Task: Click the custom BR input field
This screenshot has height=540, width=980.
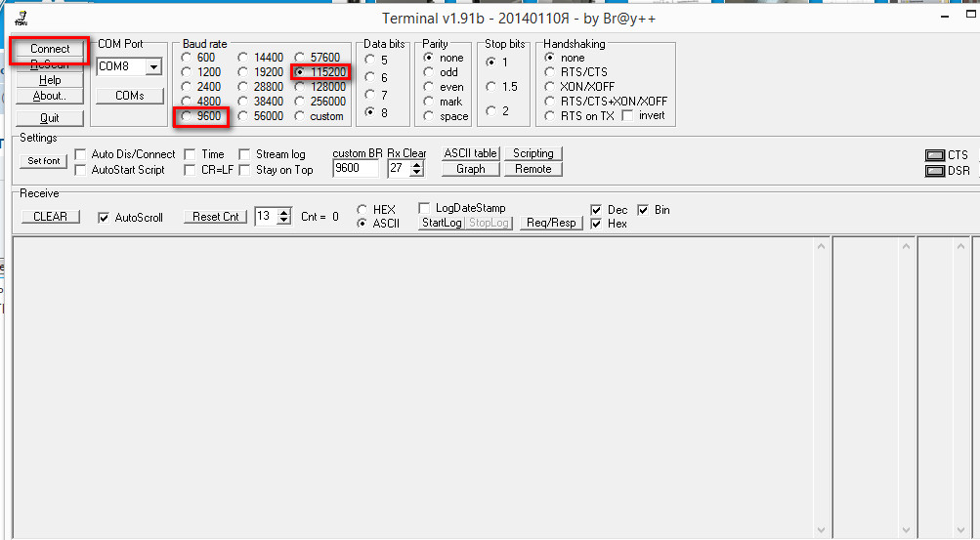Action: coord(356,169)
